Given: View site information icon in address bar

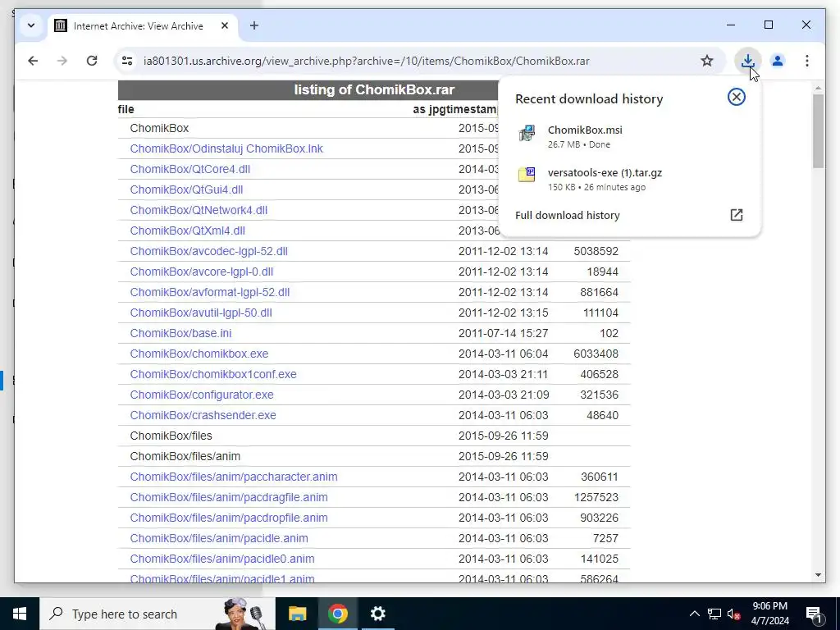Looking at the screenshot, I should point(127,61).
